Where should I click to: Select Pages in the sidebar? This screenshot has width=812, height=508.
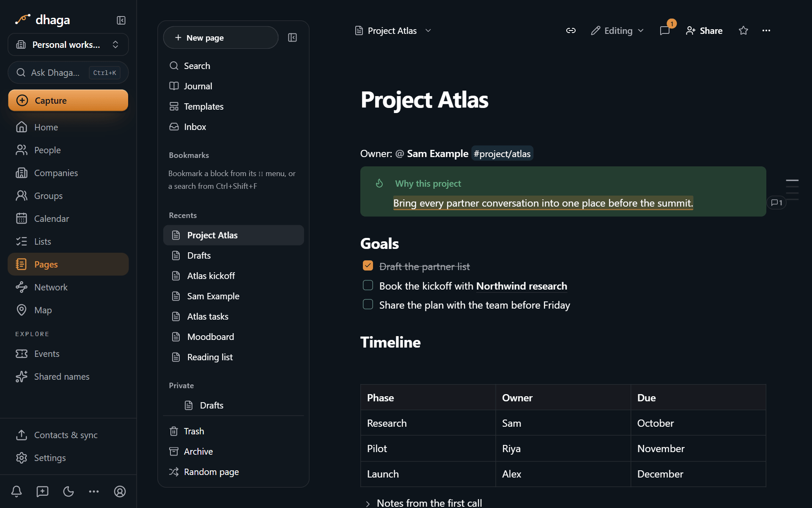[68, 264]
